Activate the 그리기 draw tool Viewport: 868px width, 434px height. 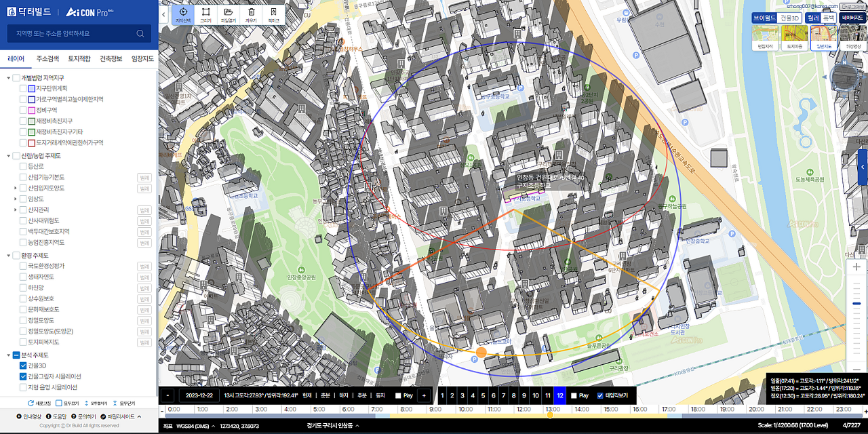pos(205,14)
